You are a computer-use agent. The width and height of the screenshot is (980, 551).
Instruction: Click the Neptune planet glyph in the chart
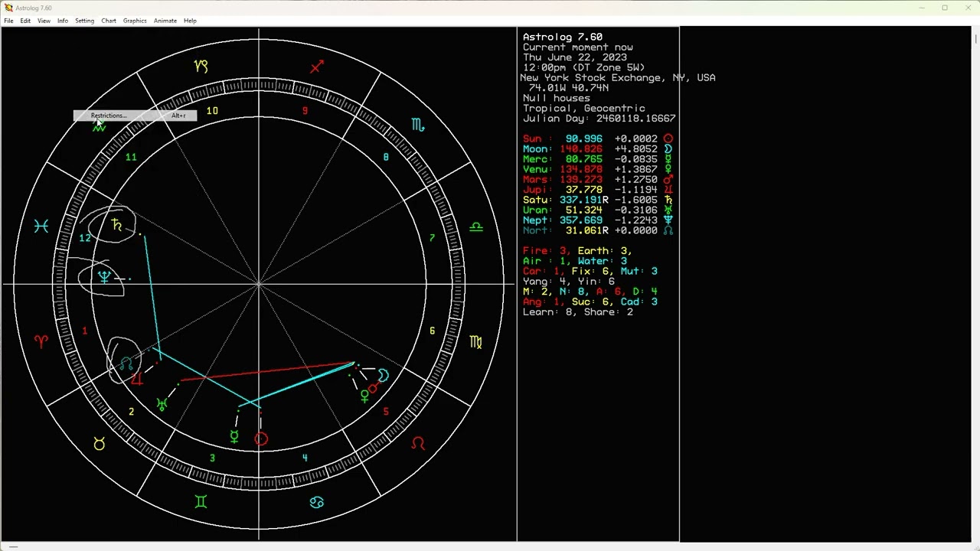tap(104, 276)
